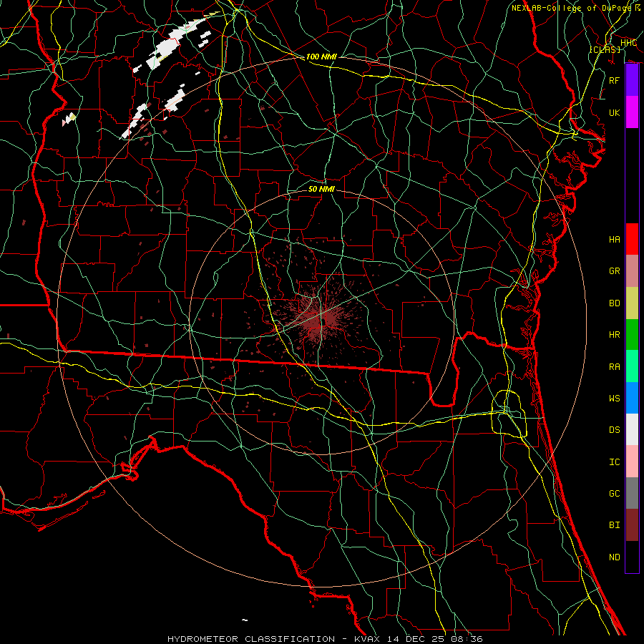Click the KVAX radar site identifier
The width and height of the screenshot is (644, 644).
[x=366, y=639]
